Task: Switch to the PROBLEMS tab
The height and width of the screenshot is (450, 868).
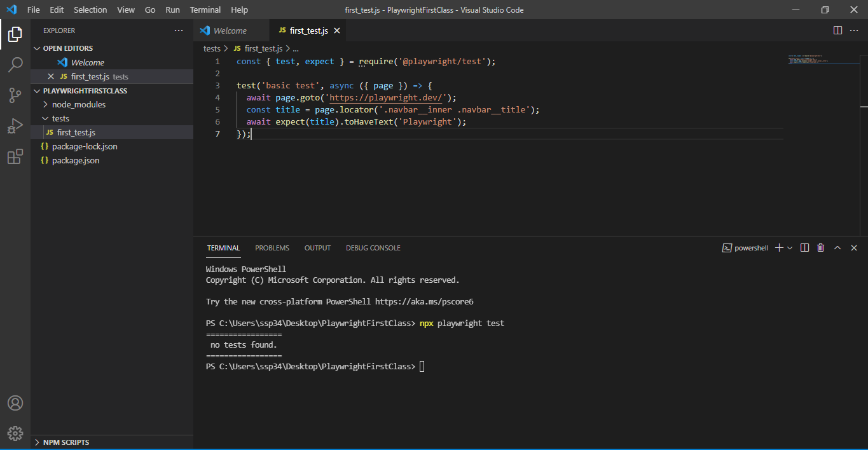Action: (x=272, y=248)
